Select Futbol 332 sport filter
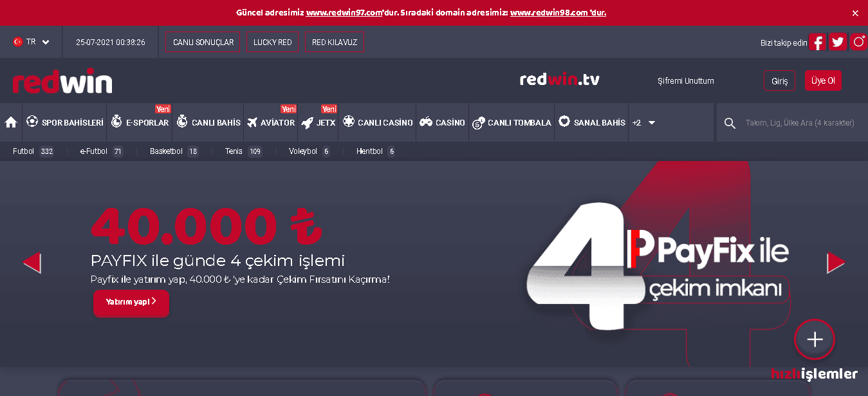Screen dimensions: 868x396 coord(33,151)
